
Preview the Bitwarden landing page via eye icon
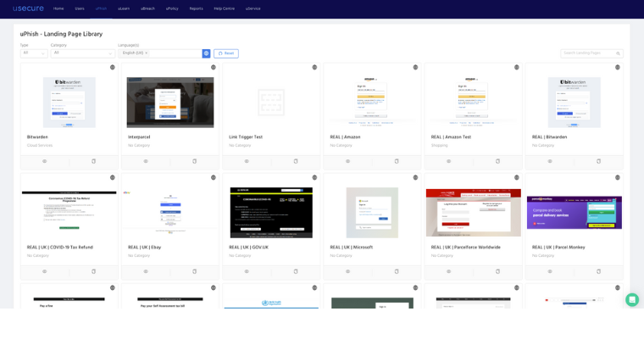45,161
